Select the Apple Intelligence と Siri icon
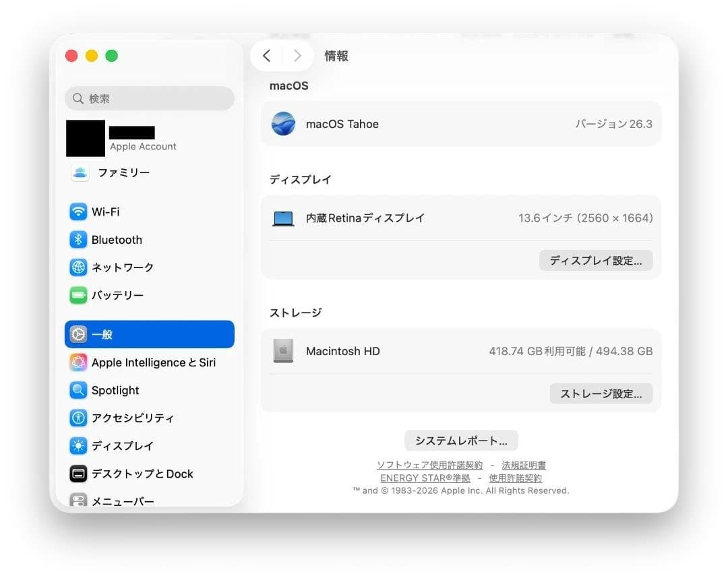 coord(79,362)
